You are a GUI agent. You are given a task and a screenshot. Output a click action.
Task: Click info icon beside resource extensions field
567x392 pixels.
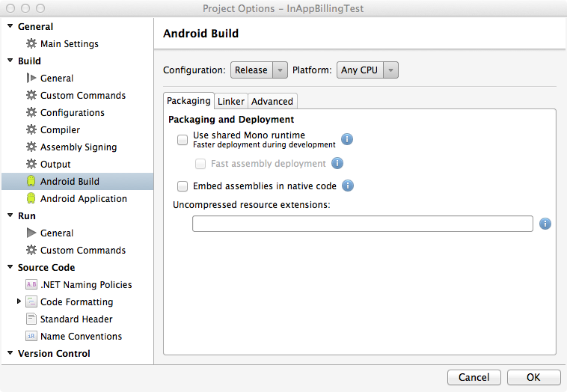click(545, 224)
